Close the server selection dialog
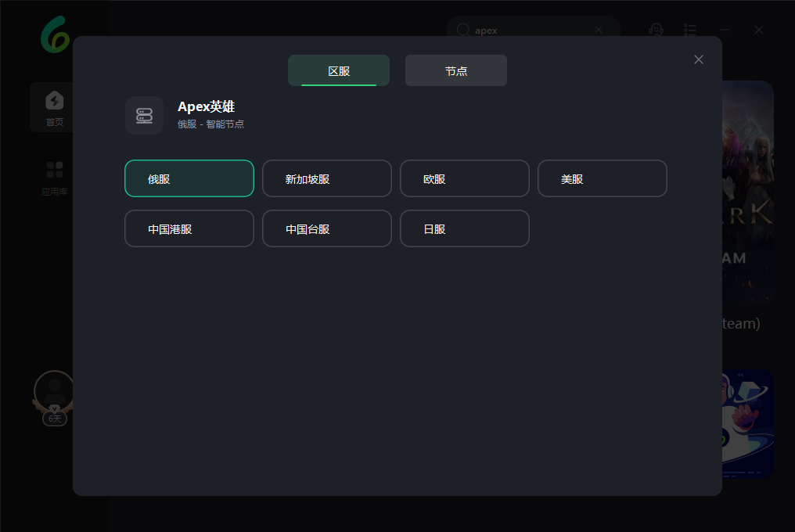This screenshot has height=532, width=795. click(x=699, y=59)
